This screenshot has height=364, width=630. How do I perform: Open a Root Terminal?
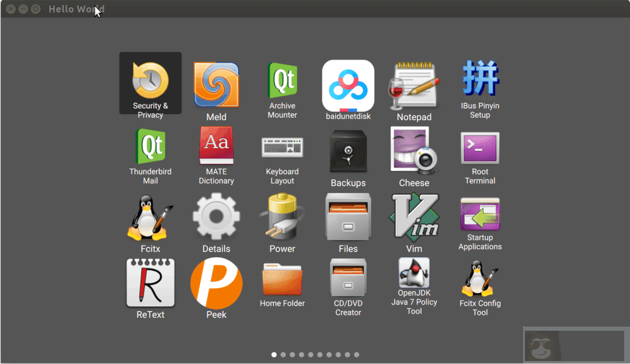click(480, 149)
